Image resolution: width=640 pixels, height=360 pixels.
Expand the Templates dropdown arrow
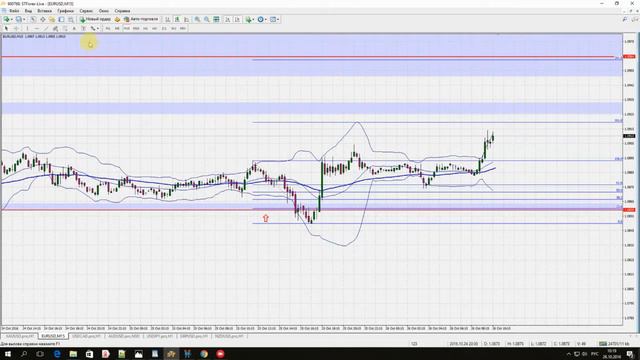click(278, 19)
